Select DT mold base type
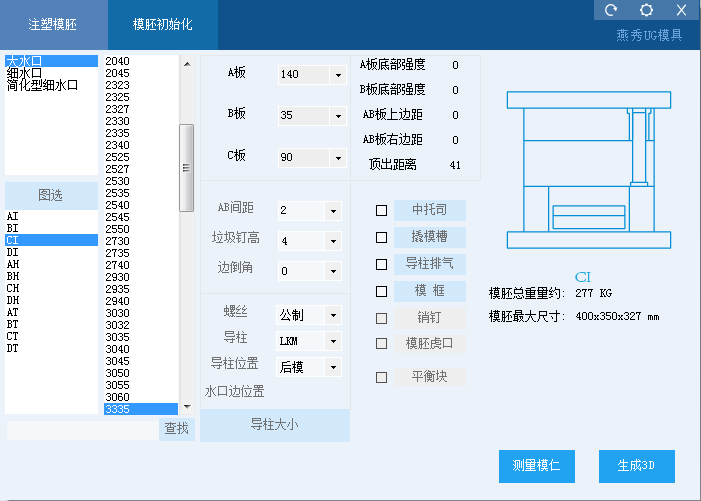The width and height of the screenshot is (701, 501). pyautogui.click(x=51, y=349)
